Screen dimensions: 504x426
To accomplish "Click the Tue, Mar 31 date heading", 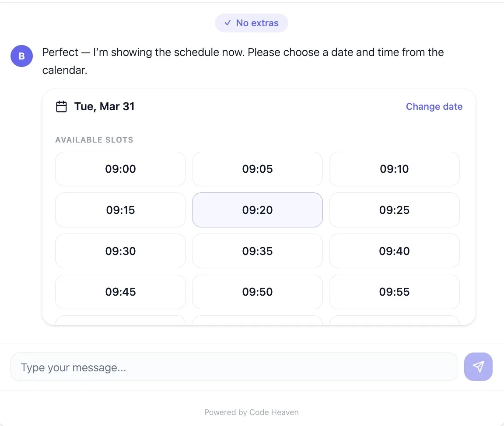I will click(x=104, y=107).
